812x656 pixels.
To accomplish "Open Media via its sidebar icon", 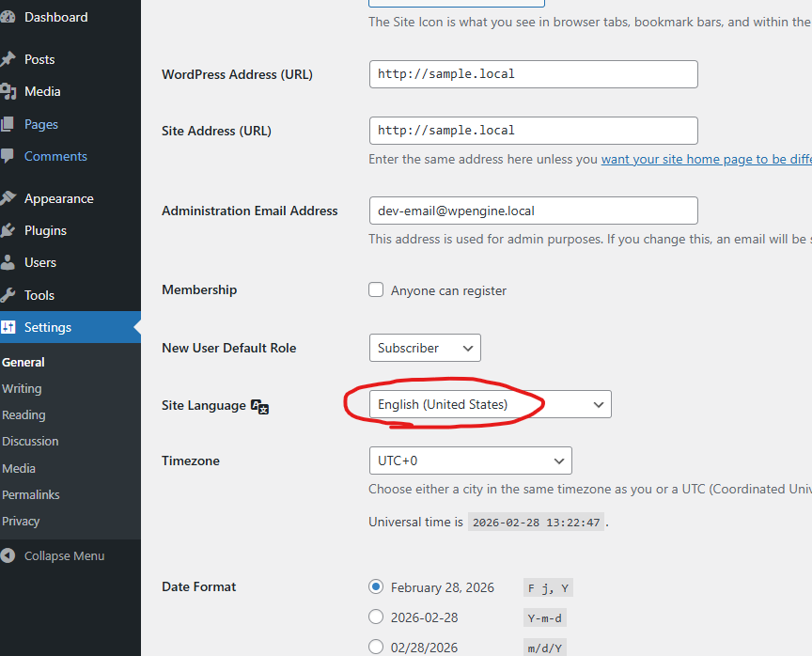I will (8, 91).
